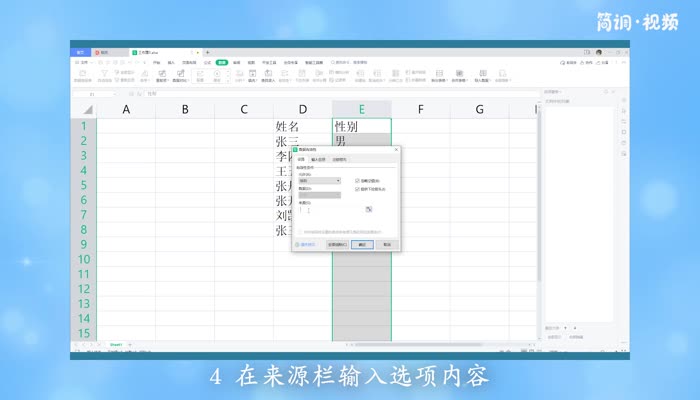Viewport: 700px width, 400px height.
Task: Click the Clear All button in dialog
Action: click(x=337, y=244)
